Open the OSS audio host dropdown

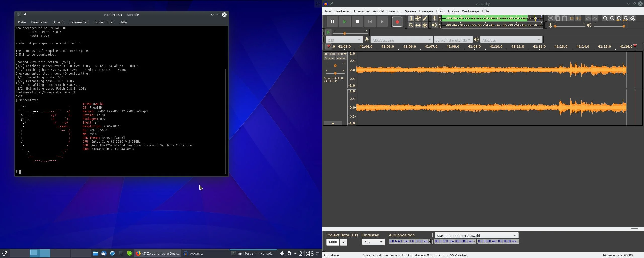point(344,40)
